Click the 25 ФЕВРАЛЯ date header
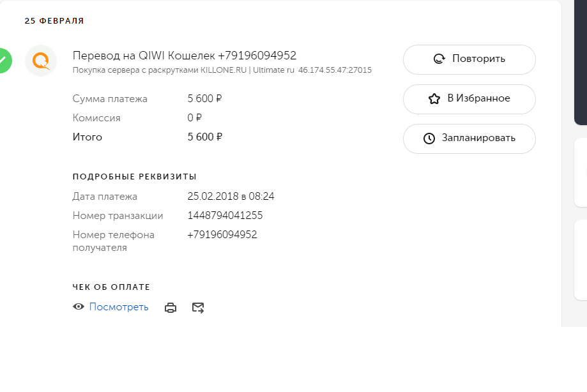Screen dimensions: 587x392 [x=54, y=21]
